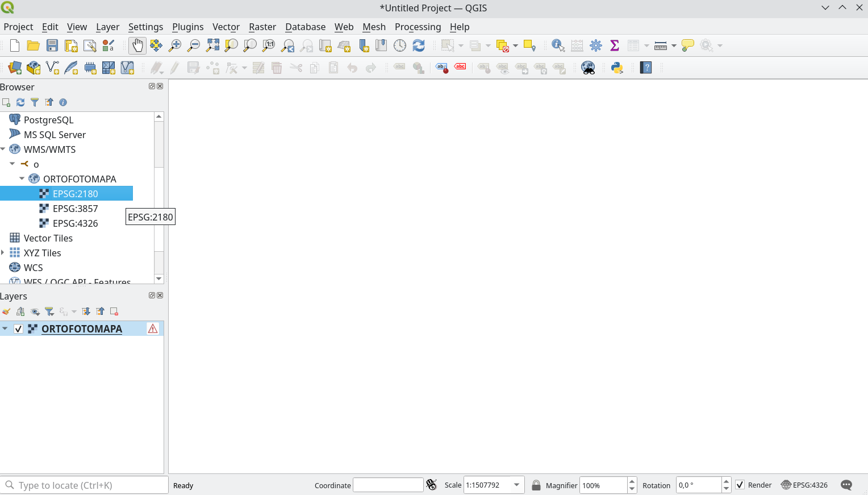Viewport: 868px width, 495px height.
Task: Click the Magnifier up stepper arrow
Action: pos(631,481)
